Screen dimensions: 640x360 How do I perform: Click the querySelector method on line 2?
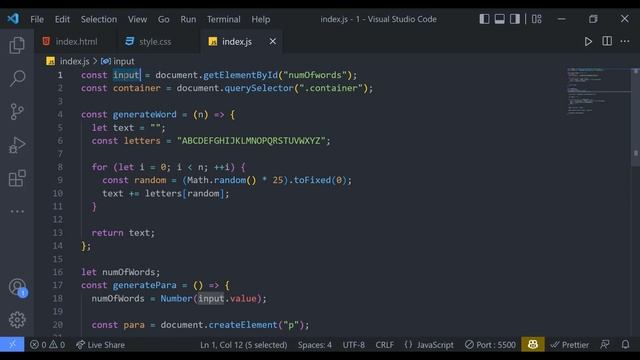[259, 88]
